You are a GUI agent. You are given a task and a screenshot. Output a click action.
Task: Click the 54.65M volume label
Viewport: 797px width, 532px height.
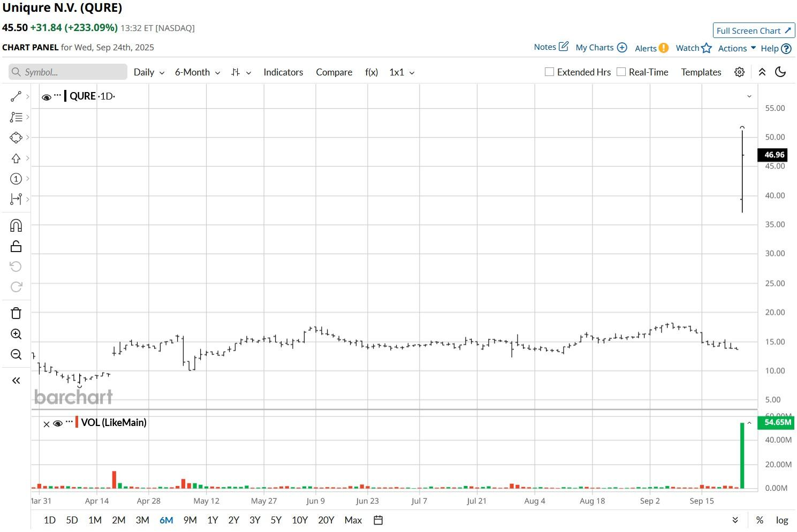click(x=776, y=422)
